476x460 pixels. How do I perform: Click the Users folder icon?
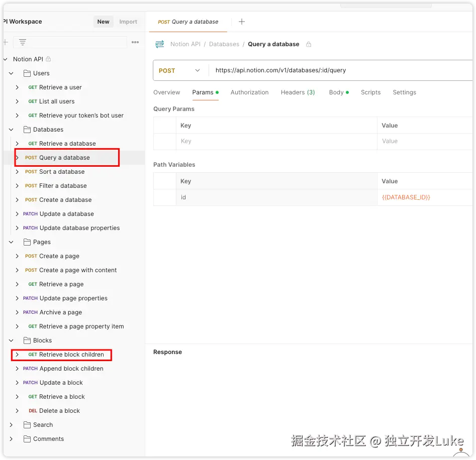point(27,73)
